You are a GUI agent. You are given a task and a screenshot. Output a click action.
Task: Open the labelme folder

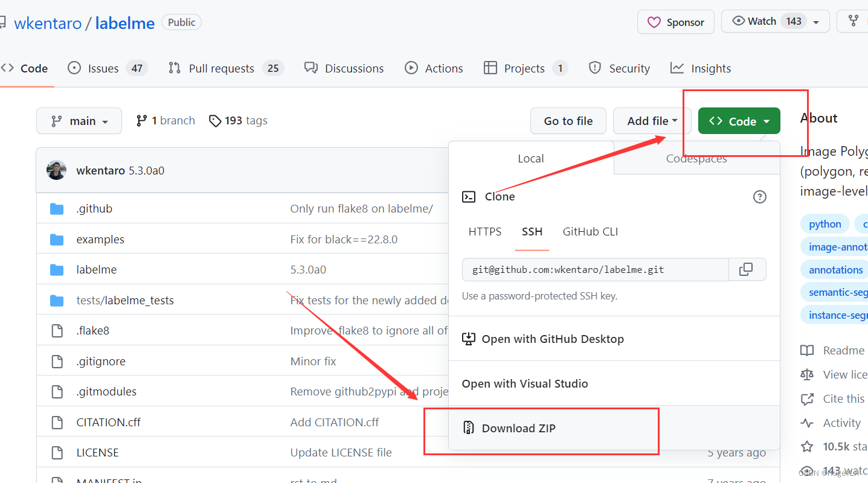click(x=97, y=270)
